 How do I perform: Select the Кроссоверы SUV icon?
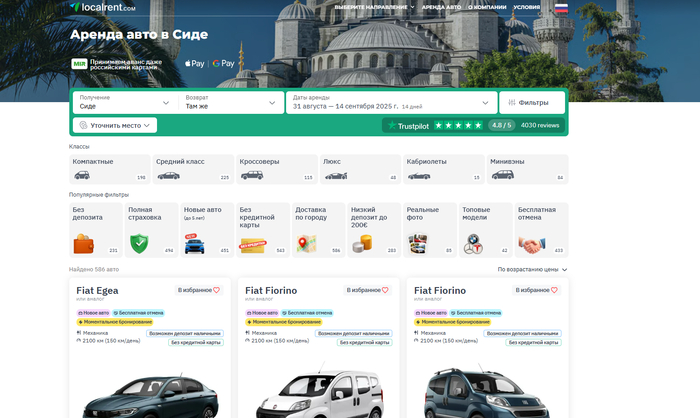click(252, 175)
